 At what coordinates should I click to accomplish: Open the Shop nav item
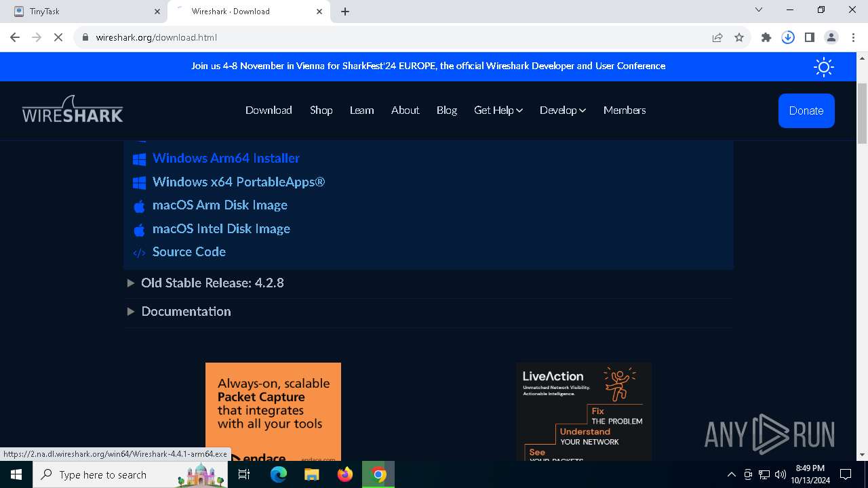coord(321,110)
